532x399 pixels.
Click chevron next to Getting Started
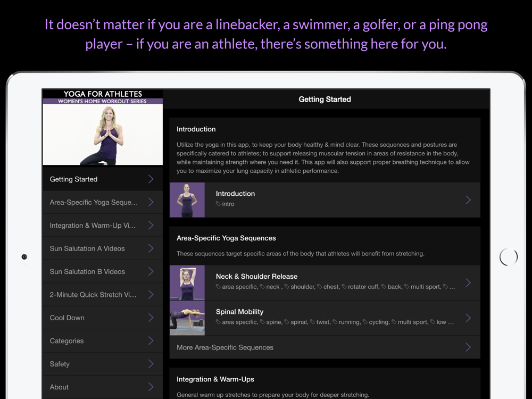(151, 179)
